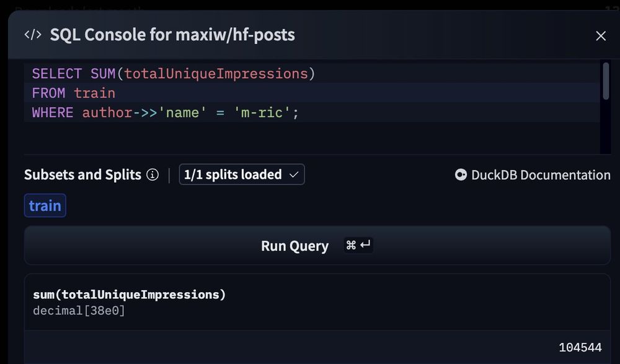The height and width of the screenshot is (364, 620).
Task: Click the SELECT SUM(totalUniqueImpressions) line
Action: tap(174, 74)
